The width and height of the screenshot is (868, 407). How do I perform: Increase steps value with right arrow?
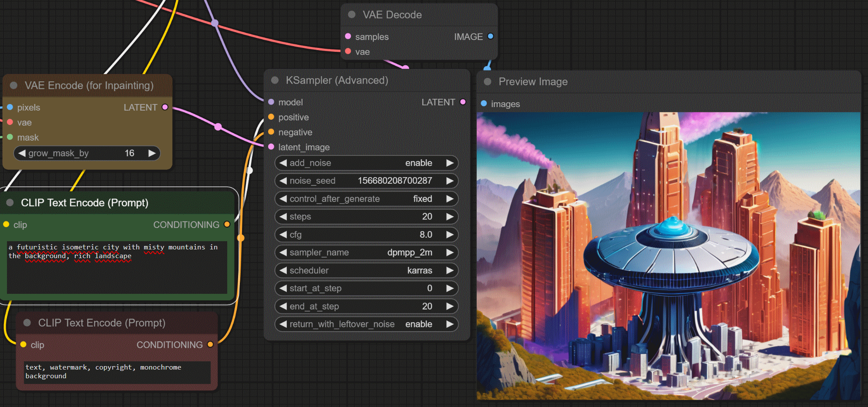[450, 217]
